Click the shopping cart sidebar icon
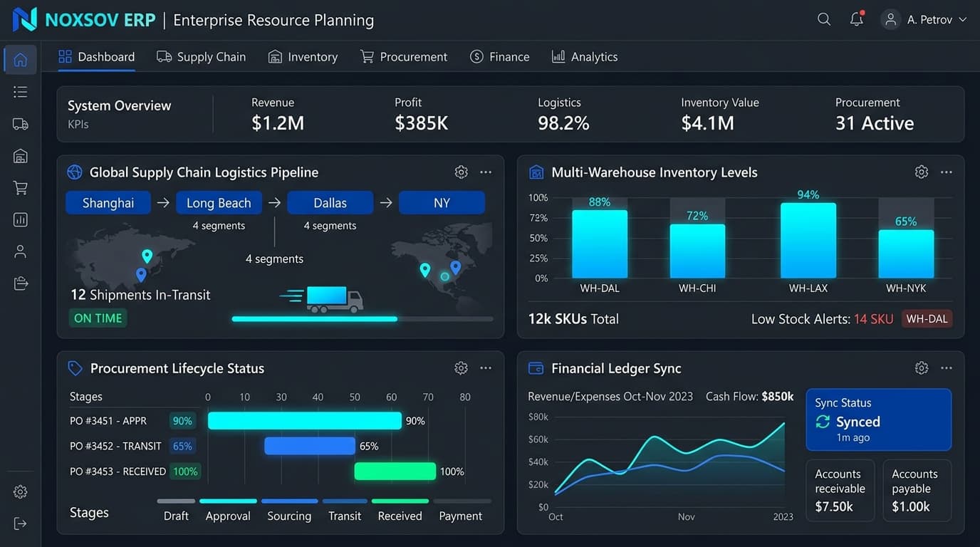 [20, 188]
